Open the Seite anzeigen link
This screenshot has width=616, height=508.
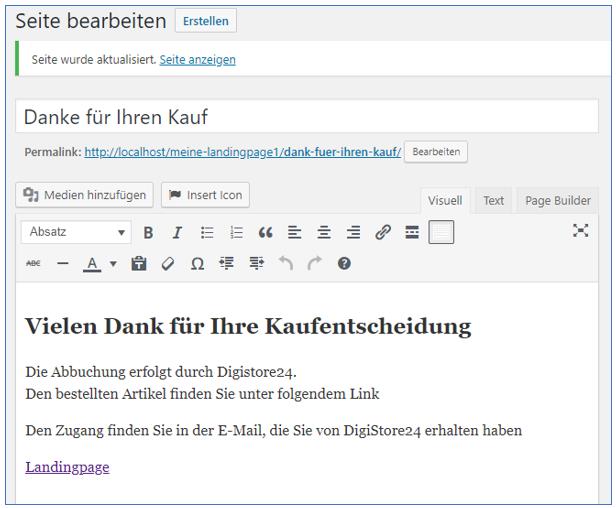pyautogui.click(x=197, y=59)
